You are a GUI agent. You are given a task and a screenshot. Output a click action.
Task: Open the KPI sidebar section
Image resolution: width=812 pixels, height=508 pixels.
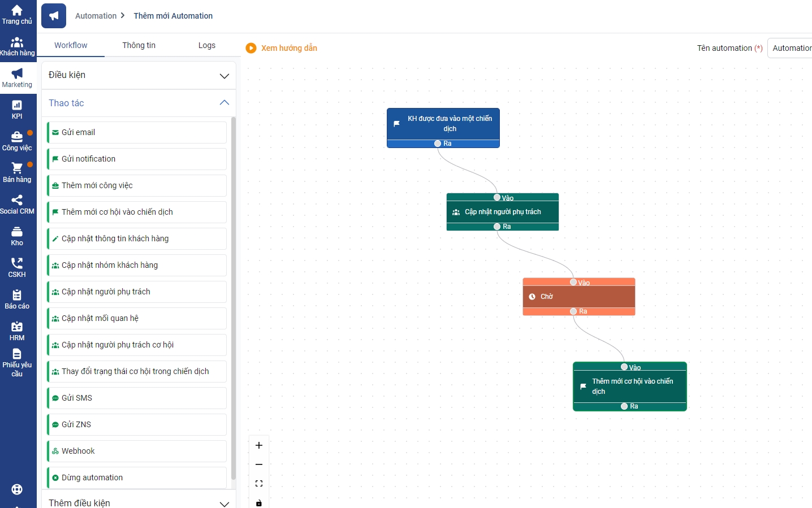(17, 110)
